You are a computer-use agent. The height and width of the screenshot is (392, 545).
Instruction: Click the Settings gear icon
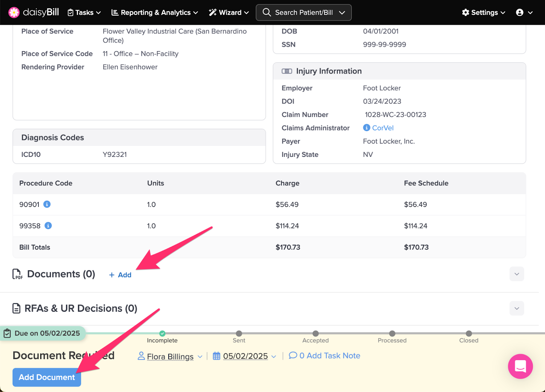click(x=466, y=13)
